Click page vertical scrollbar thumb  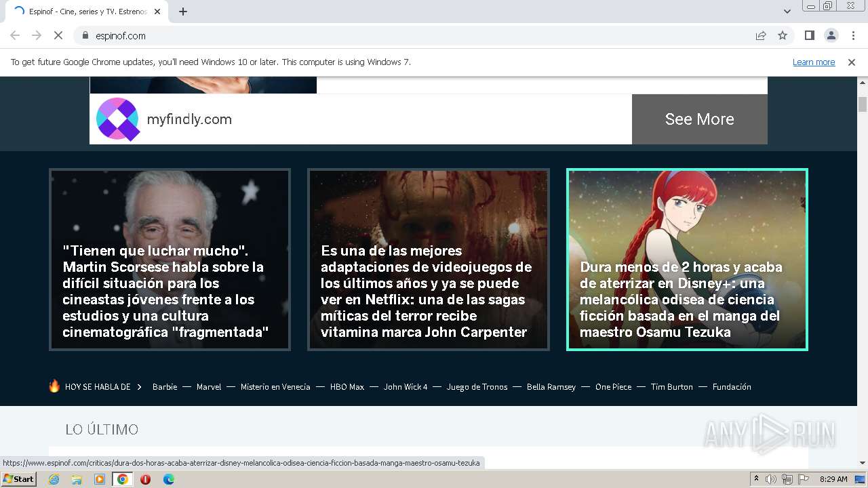click(863, 104)
